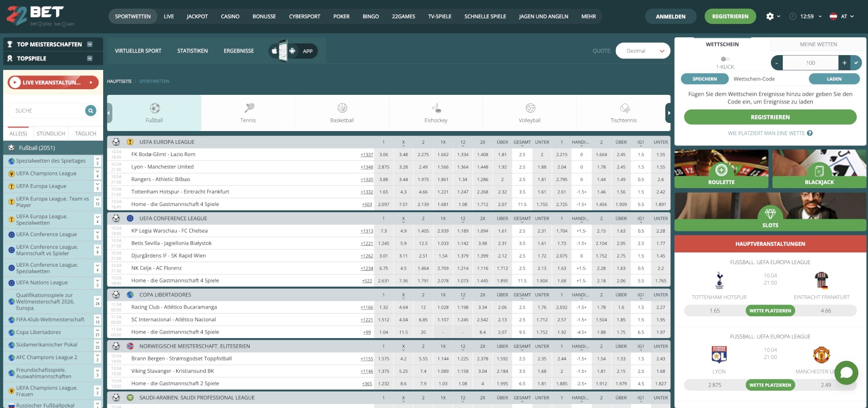This screenshot has width=868, height=408.
Task: Switch to the Meine Wetten tab
Action: point(818,44)
